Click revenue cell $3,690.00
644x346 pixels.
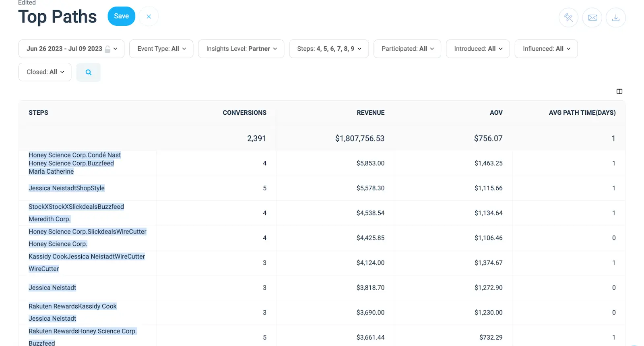tap(370, 313)
